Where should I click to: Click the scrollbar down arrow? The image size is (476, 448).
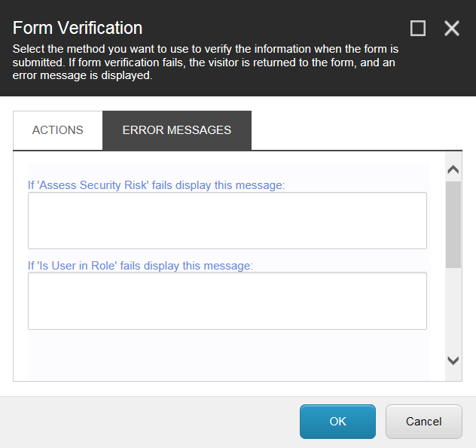tap(453, 361)
